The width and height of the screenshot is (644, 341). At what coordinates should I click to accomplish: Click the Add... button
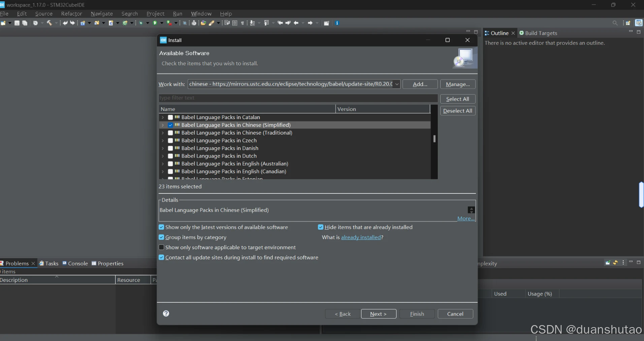click(420, 84)
